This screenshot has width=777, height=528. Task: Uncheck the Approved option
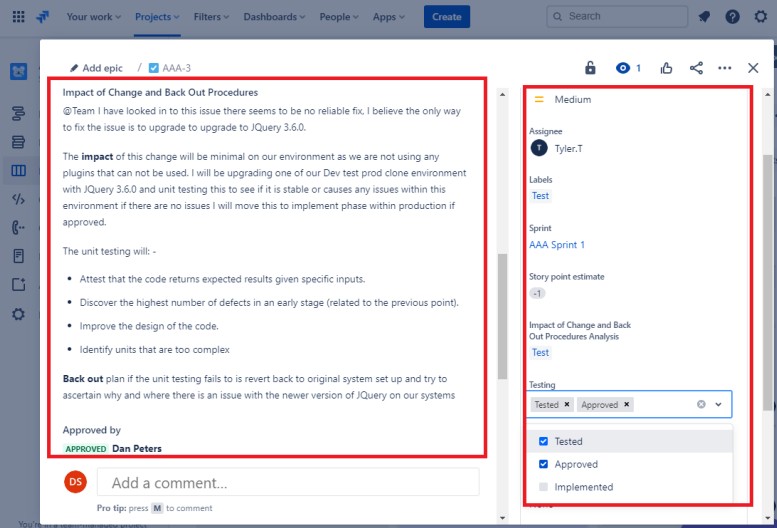pyautogui.click(x=543, y=464)
